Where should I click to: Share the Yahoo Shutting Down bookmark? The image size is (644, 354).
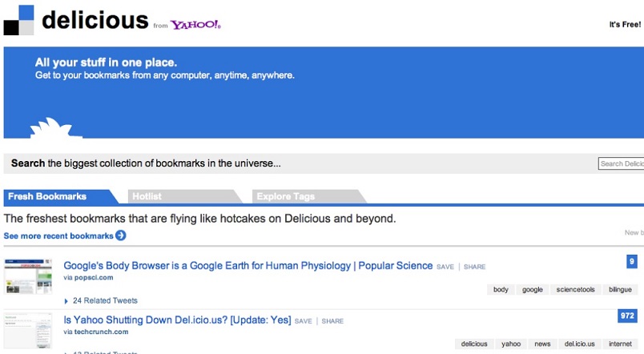point(332,321)
